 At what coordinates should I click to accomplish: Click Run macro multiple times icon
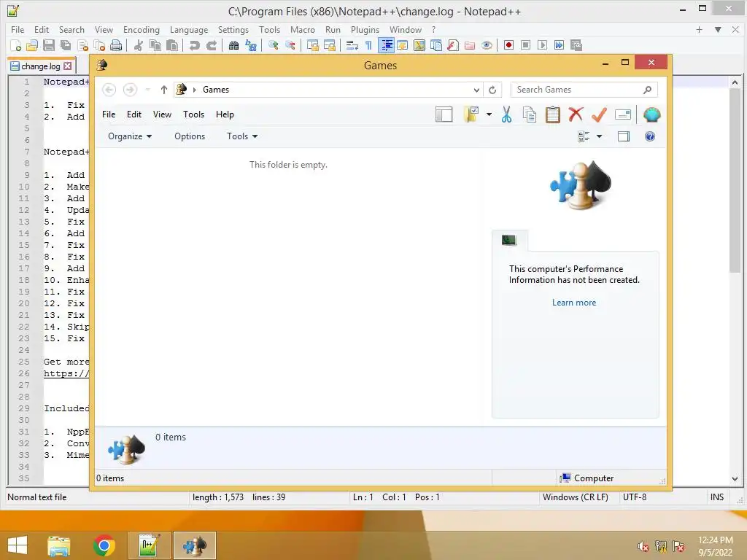(x=559, y=45)
